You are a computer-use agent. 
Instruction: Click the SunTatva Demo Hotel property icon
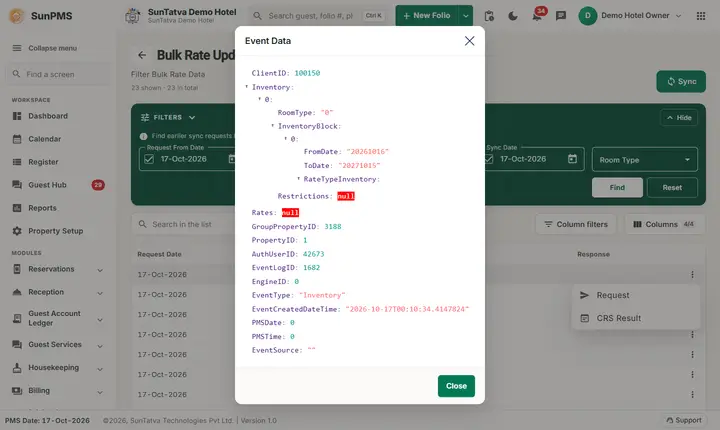(x=133, y=16)
